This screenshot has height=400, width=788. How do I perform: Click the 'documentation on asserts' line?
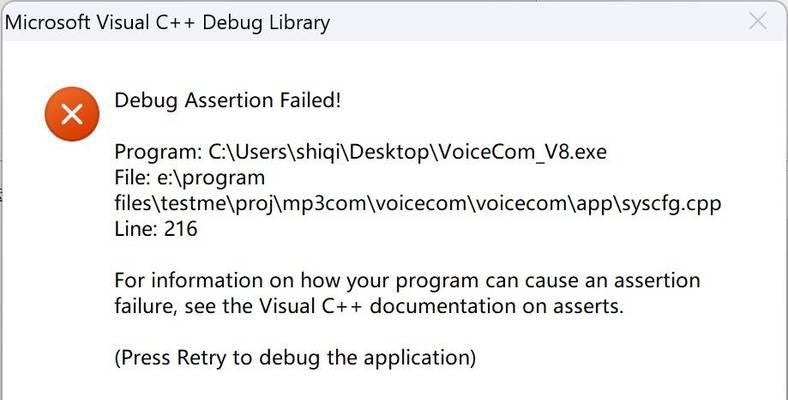369,306
